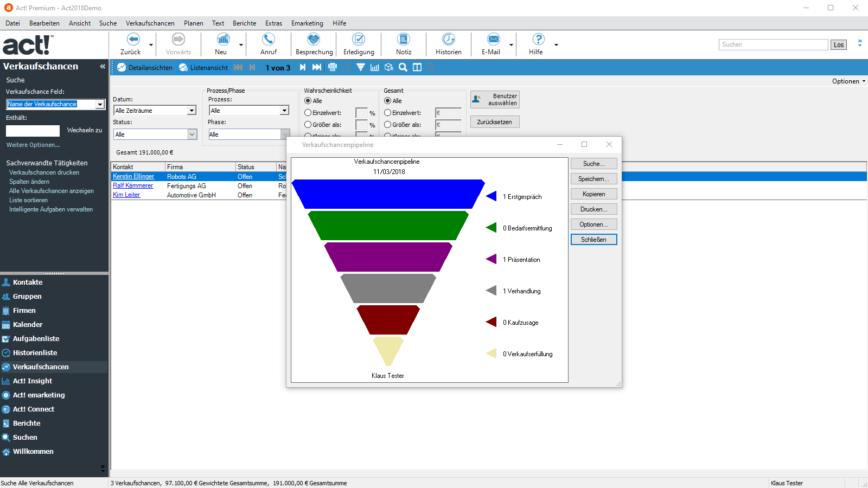The width and height of the screenshot is (868, 488).
Task: Open the Verkaufschancen menu
Action: (x=150, y=23)
